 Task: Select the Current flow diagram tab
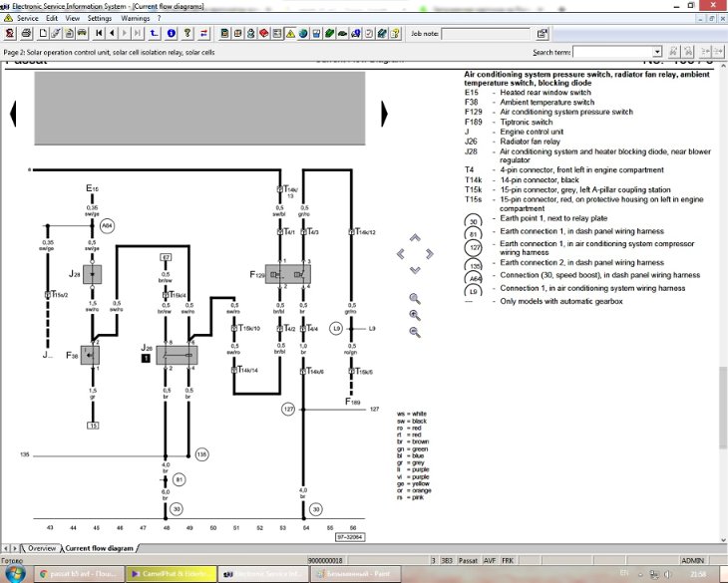[x=100, y=548]
